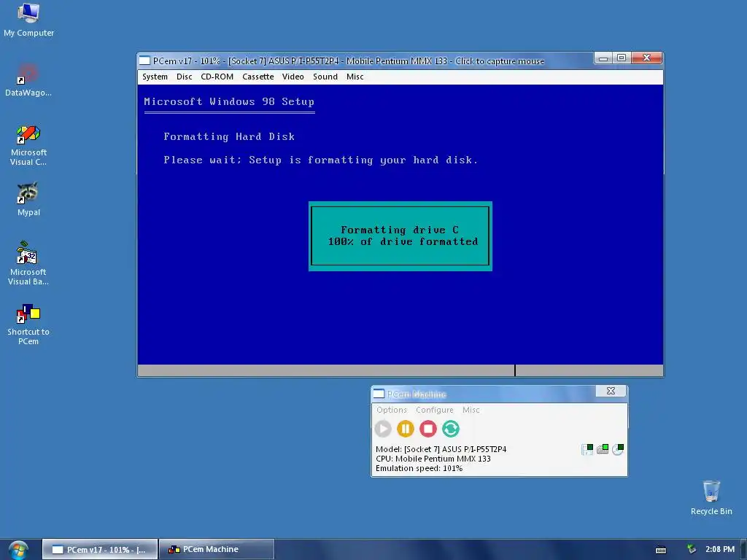Open the Cassette menu
The height and width of the screenshot is (560, 747).
point(258,77)
